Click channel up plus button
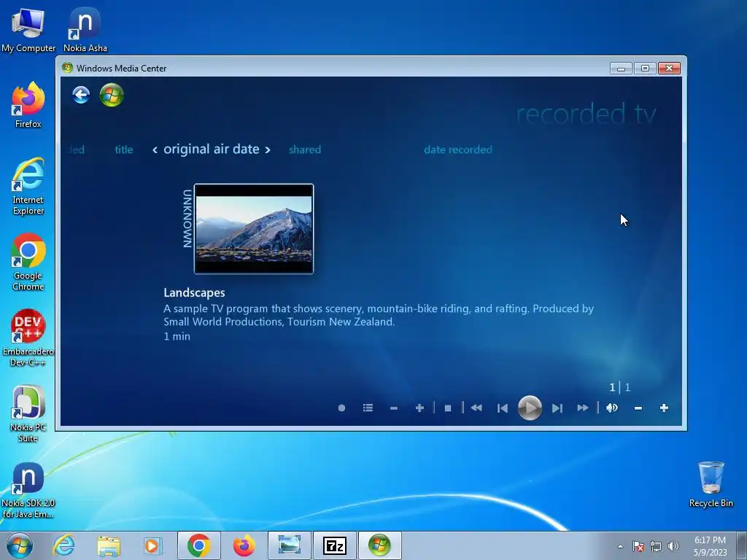Screen dimensions: 747x560 click(419, 408)
